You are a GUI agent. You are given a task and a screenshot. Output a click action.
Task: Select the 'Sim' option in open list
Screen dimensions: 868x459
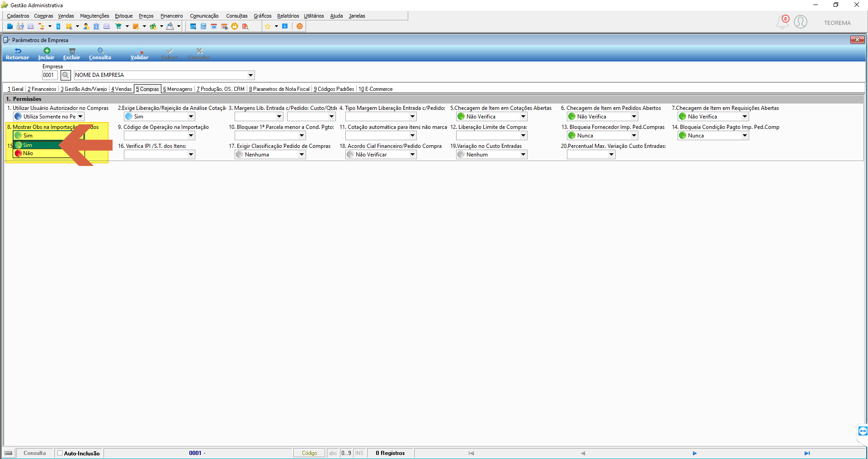[49, 145]
